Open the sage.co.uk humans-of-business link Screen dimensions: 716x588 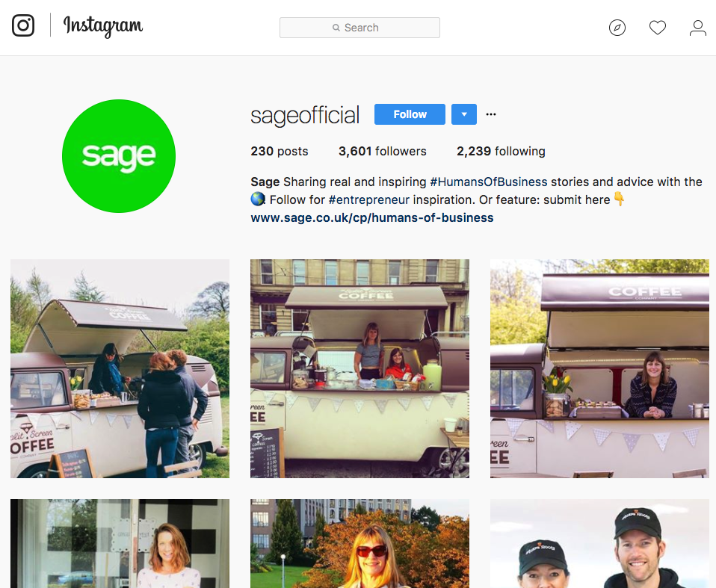371,217
